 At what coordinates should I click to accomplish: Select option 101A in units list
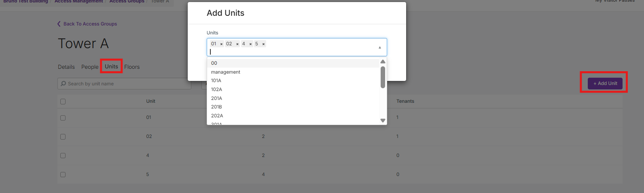216,81
